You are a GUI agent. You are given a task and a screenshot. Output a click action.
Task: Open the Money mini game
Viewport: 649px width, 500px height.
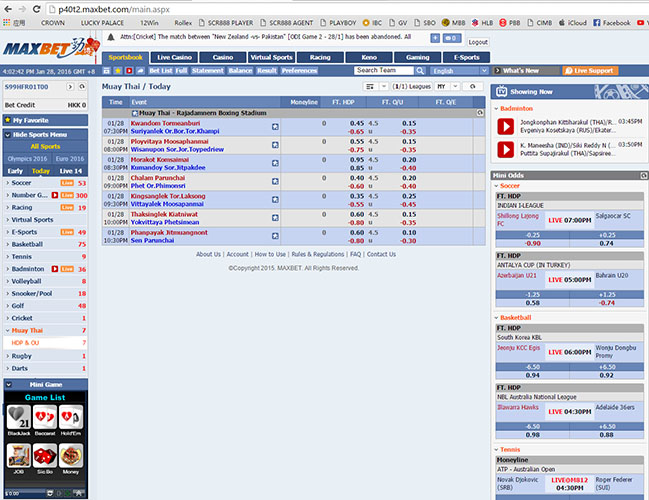coord(71,456)
